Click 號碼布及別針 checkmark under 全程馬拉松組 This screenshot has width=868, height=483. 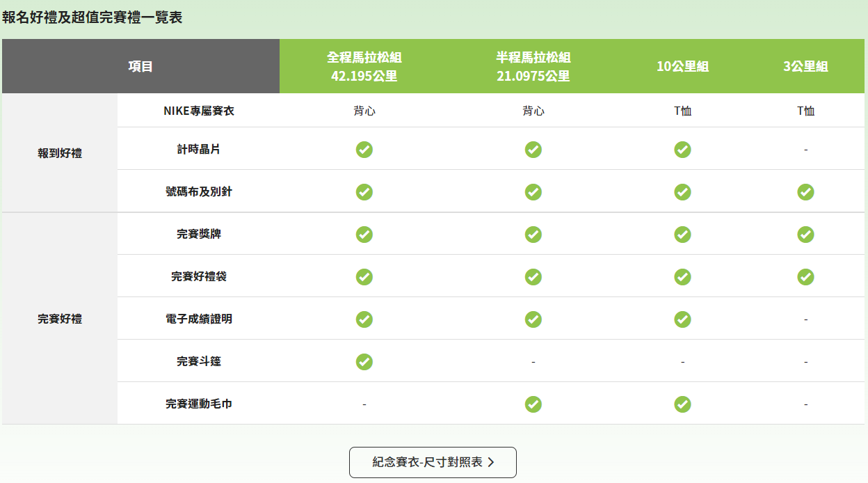click(364, 191)
